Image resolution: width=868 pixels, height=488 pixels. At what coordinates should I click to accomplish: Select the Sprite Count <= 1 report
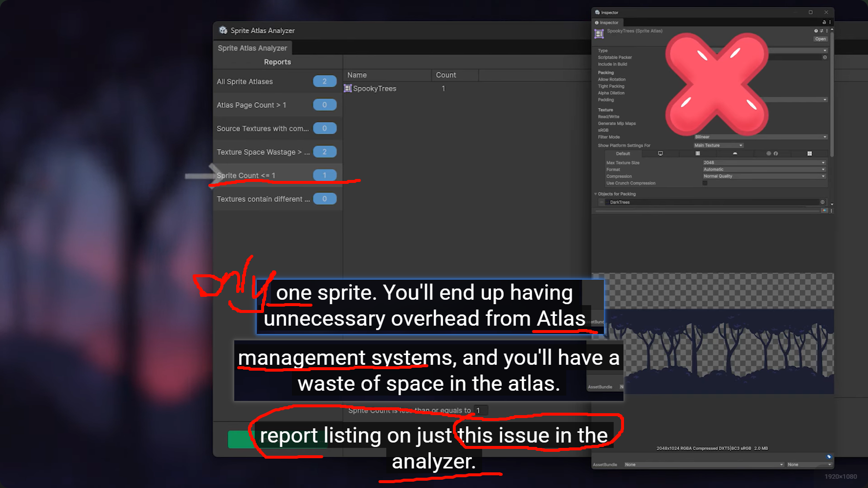point(277,176)
